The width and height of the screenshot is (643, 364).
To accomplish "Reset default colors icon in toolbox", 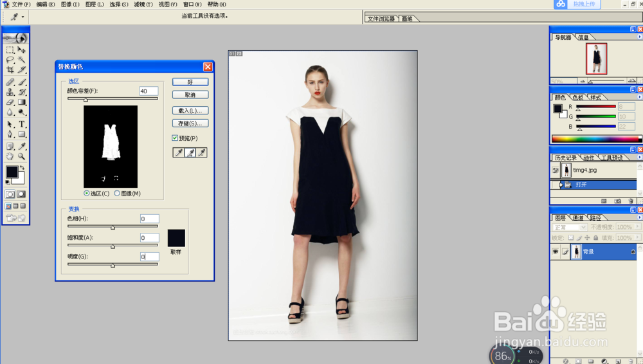I will click(8, 182).
